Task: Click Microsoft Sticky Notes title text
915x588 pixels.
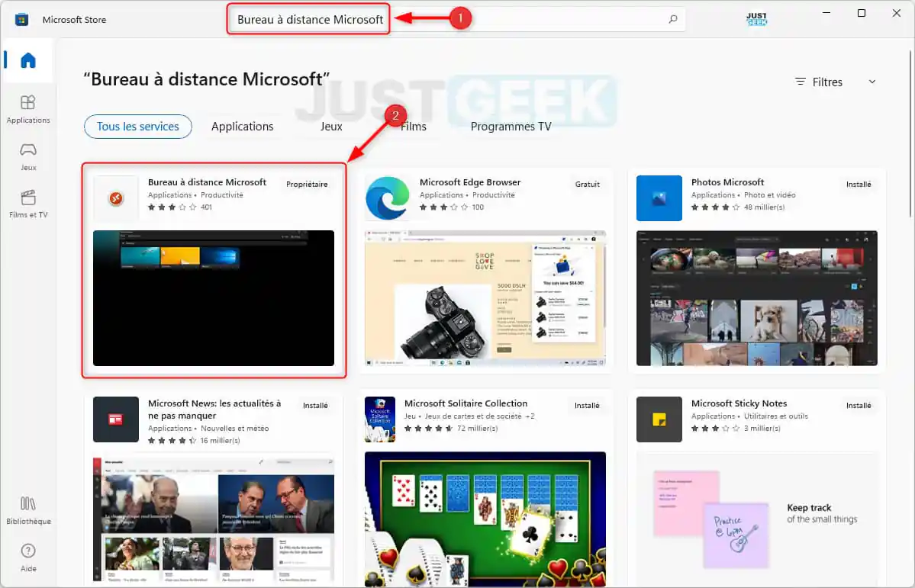Action: pos(739,403)
